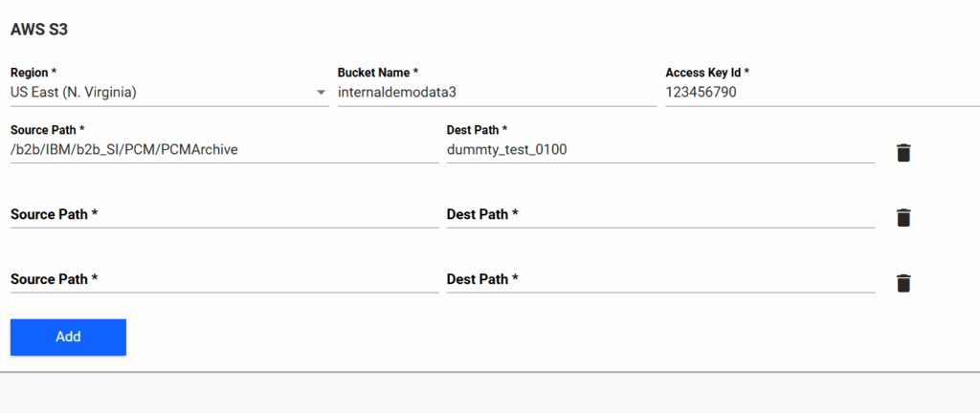The width and height of the screenshot is (980, 413).
Task: Click the Source Path label of first row
Action: click(48, 130)
